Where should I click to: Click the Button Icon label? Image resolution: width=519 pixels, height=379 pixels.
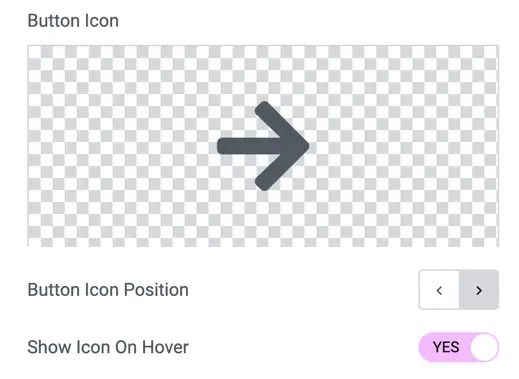tap(73, 21)
